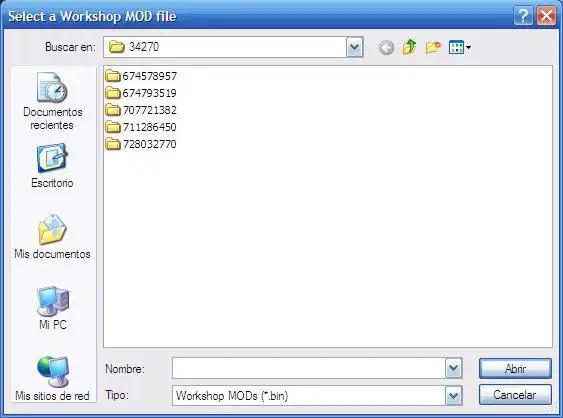This screenshot has width=563, height=418.
Task: Click the Workshop MODs (*.bin) type field
Action: 309,396
